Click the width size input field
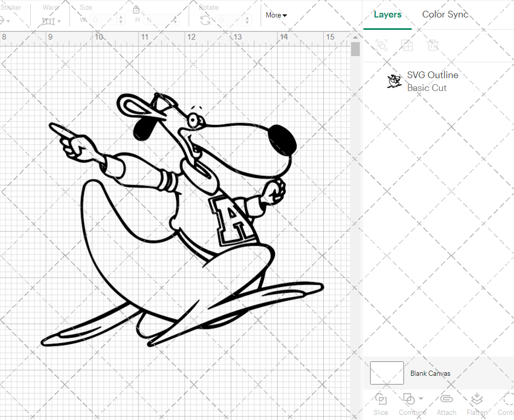The image size is (514, 420). 103,20
